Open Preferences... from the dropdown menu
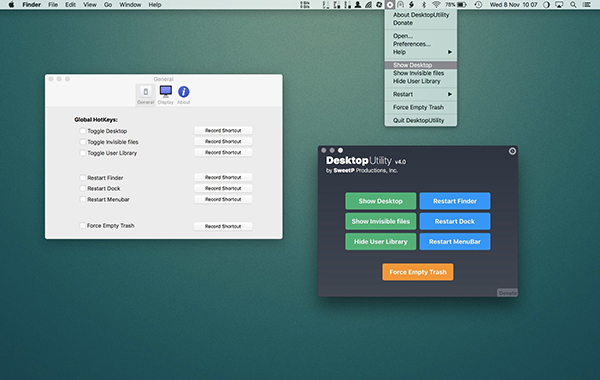The image size is (600, 380). point(421,44)
